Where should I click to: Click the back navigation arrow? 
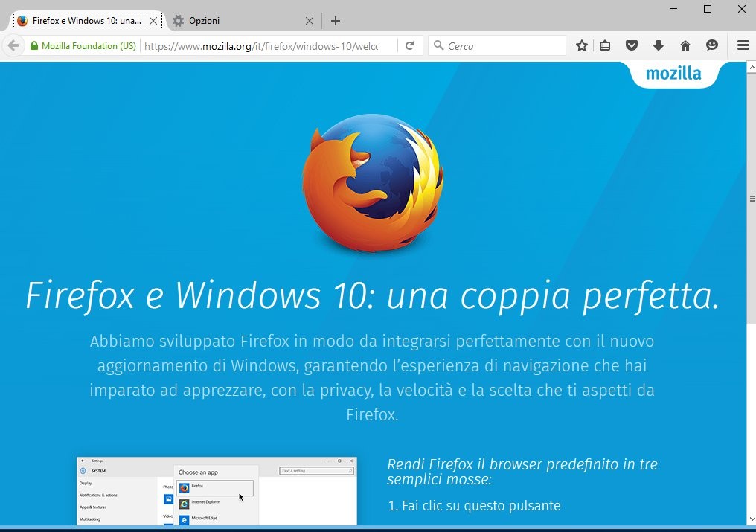(x=13, y=46)
